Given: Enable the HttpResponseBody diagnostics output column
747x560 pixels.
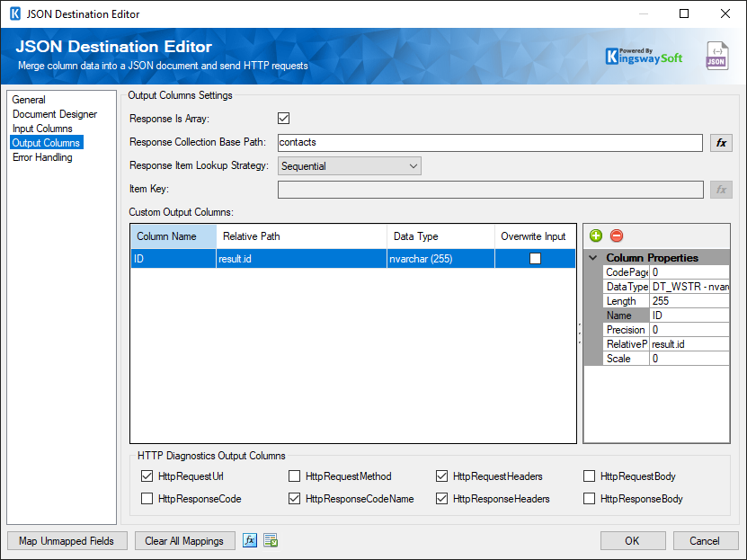Looking at the screenshot, I should (589, 498).
